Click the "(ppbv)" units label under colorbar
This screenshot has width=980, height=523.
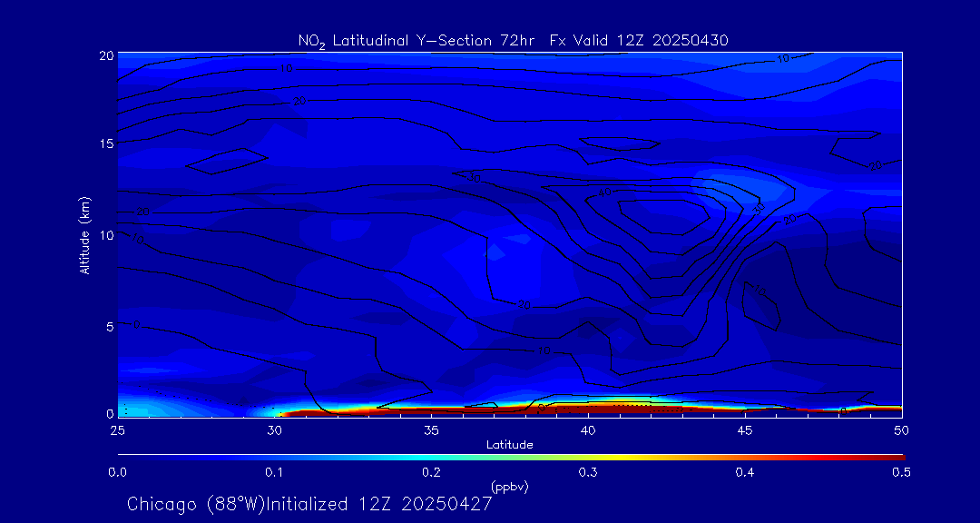pos(509,488)
